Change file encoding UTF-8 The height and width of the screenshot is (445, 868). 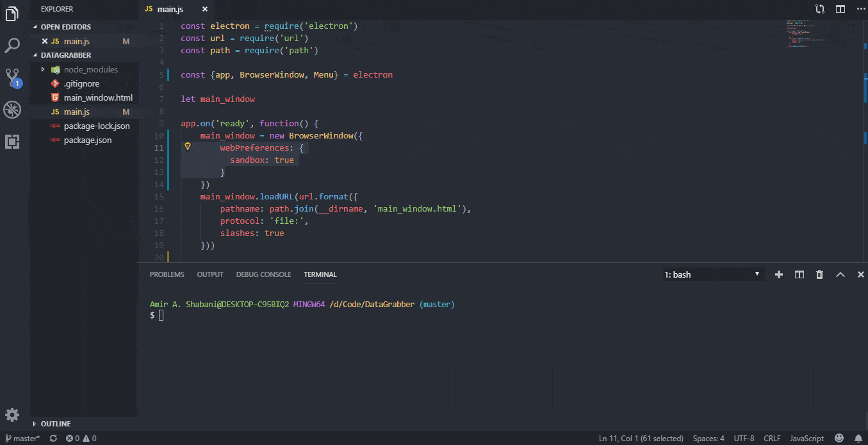[744, 439]
